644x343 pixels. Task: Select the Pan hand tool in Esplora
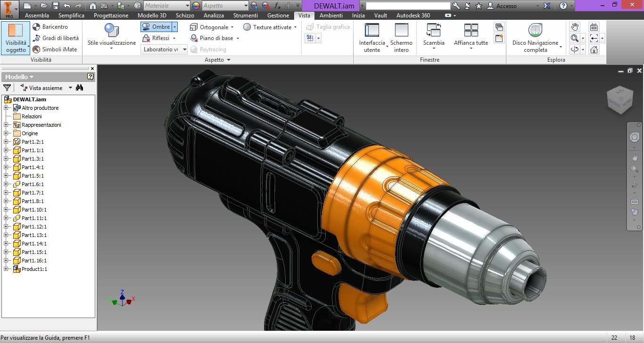click(x=574, y=27)
